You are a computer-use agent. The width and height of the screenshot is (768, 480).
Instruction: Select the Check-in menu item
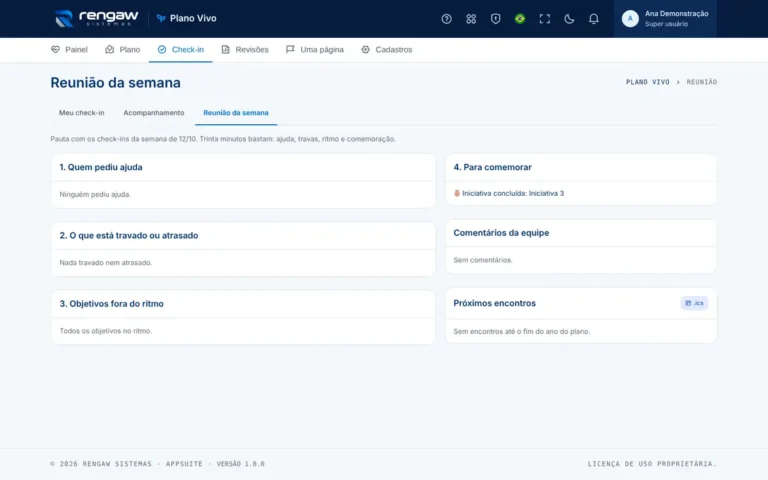point(180,49)
